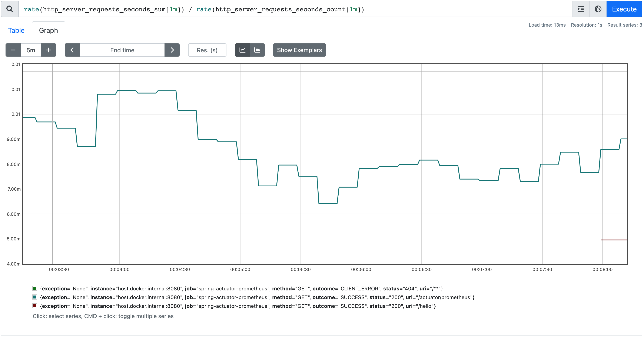Click the 9.00m y-axis label
The height and width of the screenshot is (337, 644).
14,139
